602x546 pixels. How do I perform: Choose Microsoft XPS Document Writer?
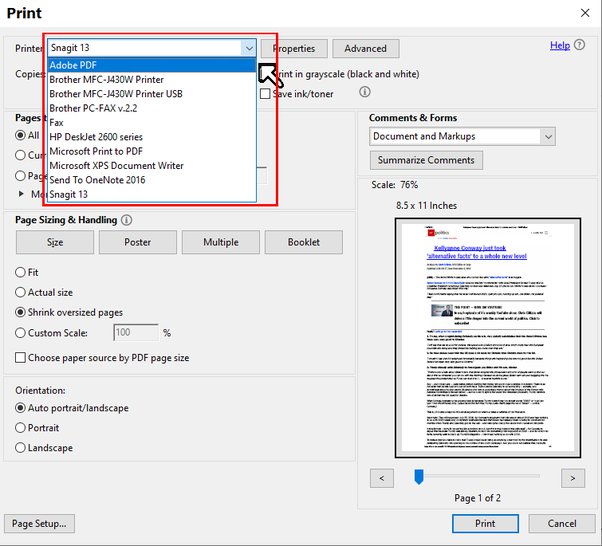(x=152, y=165)
